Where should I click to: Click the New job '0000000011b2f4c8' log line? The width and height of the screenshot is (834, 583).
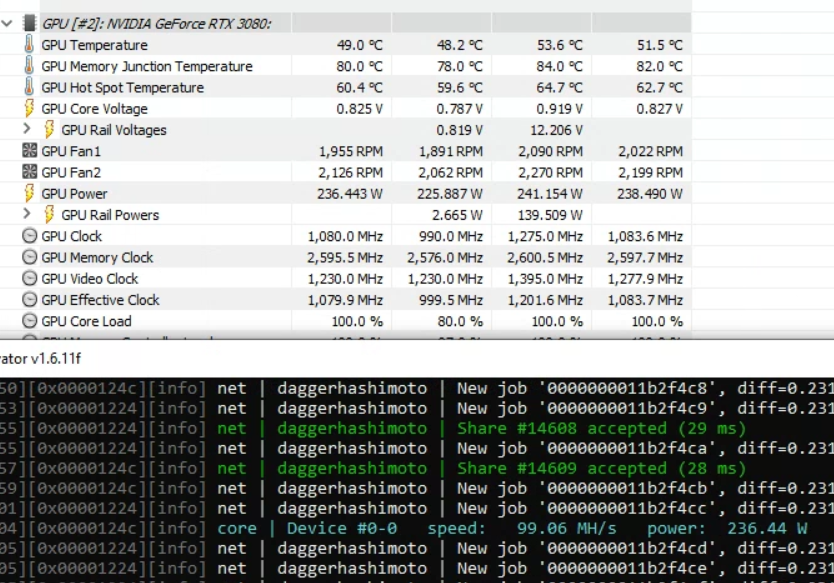(x=417, y=388)
